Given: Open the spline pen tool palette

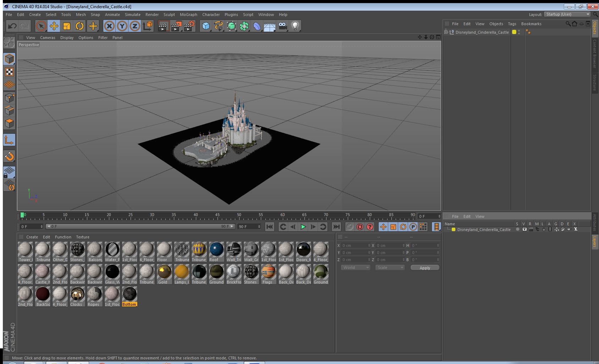Looking at the screenshot, I should coord(219,26).
